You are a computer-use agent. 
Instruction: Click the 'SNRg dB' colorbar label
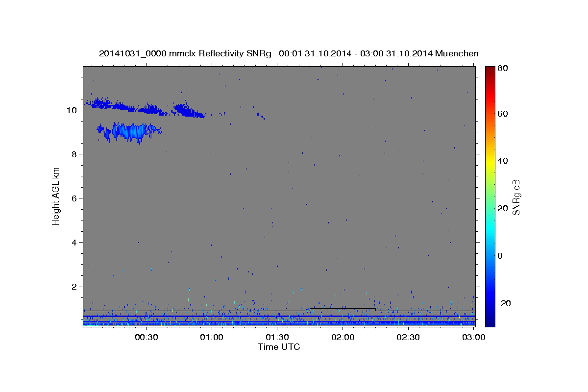pyautogui.click(x=516, y=197)
